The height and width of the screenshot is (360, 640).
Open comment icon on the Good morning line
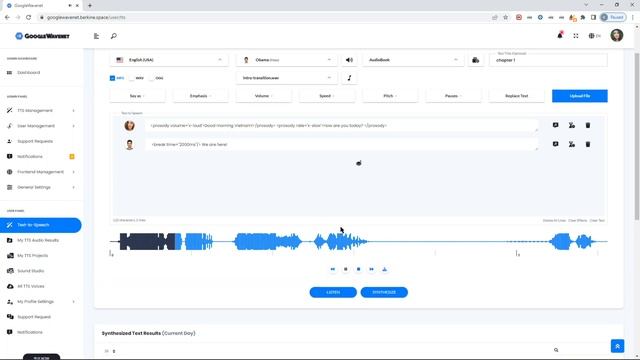point(556,125)
